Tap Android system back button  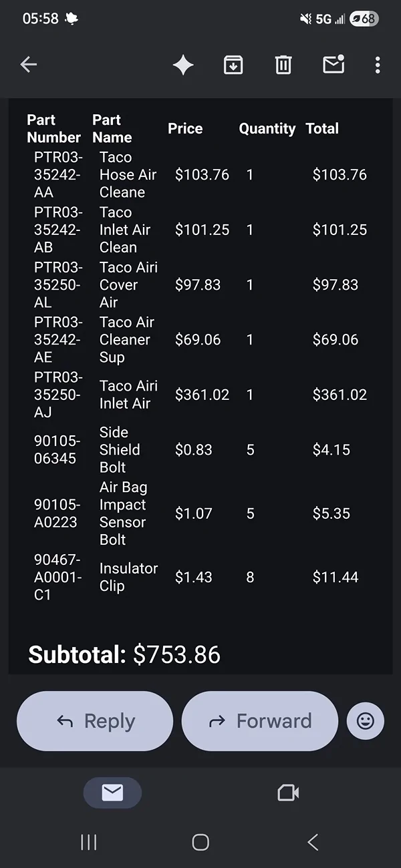pyautogui.click(x=312, y=842)
